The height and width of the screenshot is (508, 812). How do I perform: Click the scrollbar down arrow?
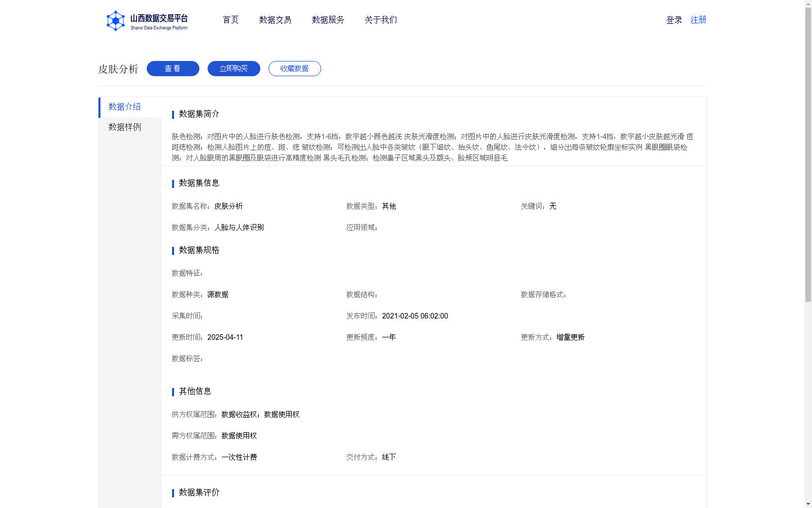pos(808,504)
